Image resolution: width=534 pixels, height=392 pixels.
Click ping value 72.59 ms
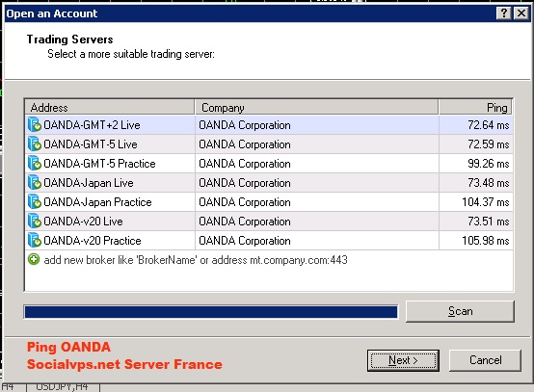tap(489, 144)
